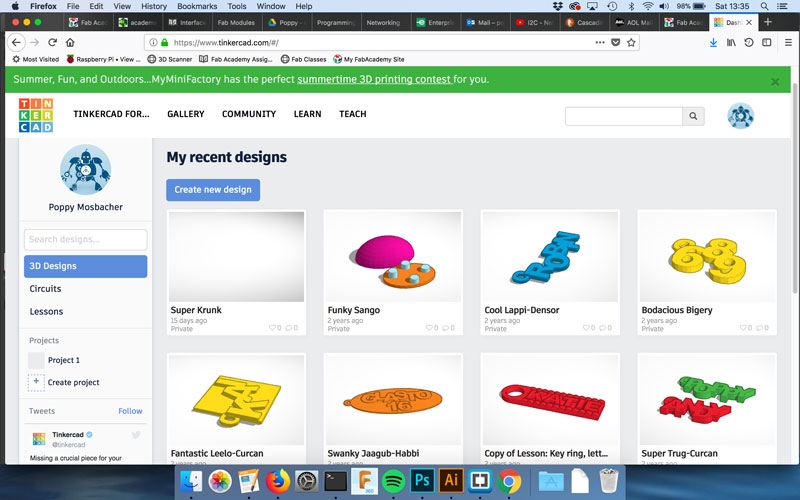Open the Firefox hamburger menu
Viewport: 800px width, 500px height.
click(788, 42)
